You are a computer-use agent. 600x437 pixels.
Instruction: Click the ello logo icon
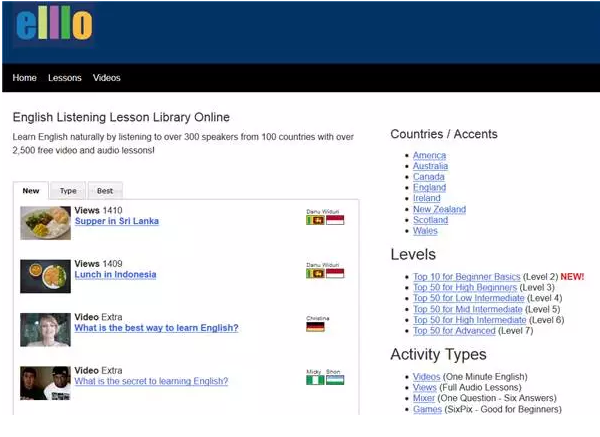pyautogui.click(x=54, y=26)
